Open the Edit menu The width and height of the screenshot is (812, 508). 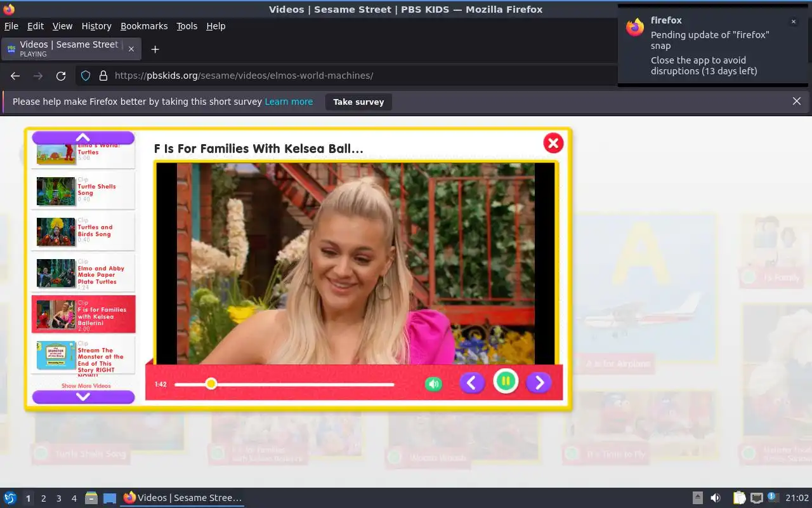(x=36, y=26)
